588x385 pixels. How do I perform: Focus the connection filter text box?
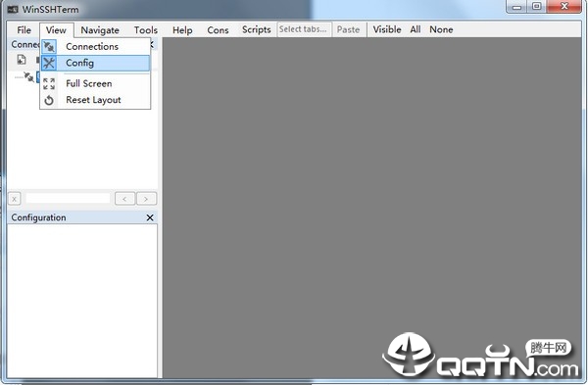68,199
